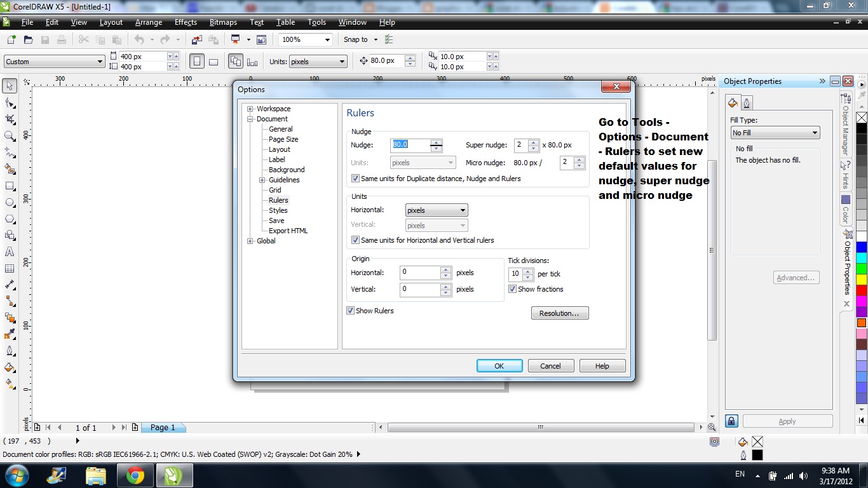
Task: Enable landscape page orientation in the property bar
Action: pyautogui.click(x=214, y=60)
